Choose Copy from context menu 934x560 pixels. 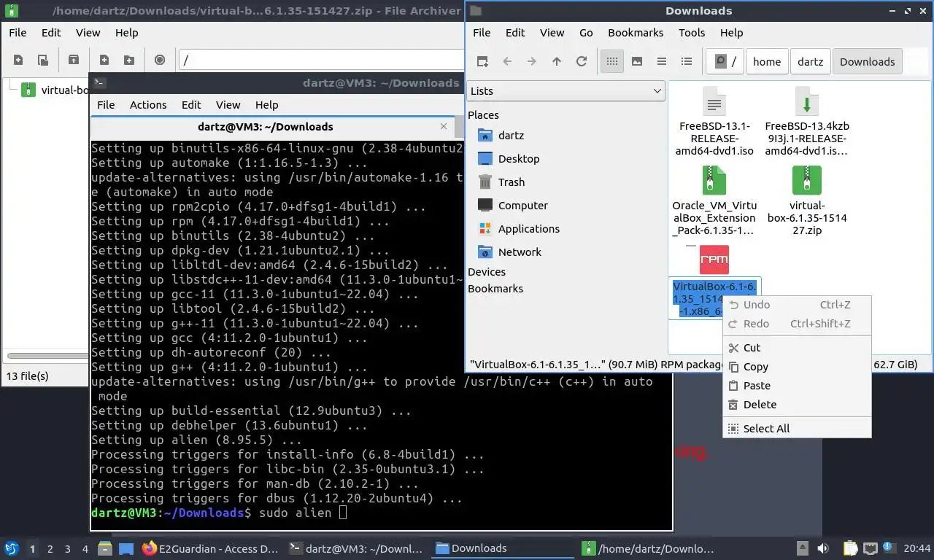click(x=797, y=367)
